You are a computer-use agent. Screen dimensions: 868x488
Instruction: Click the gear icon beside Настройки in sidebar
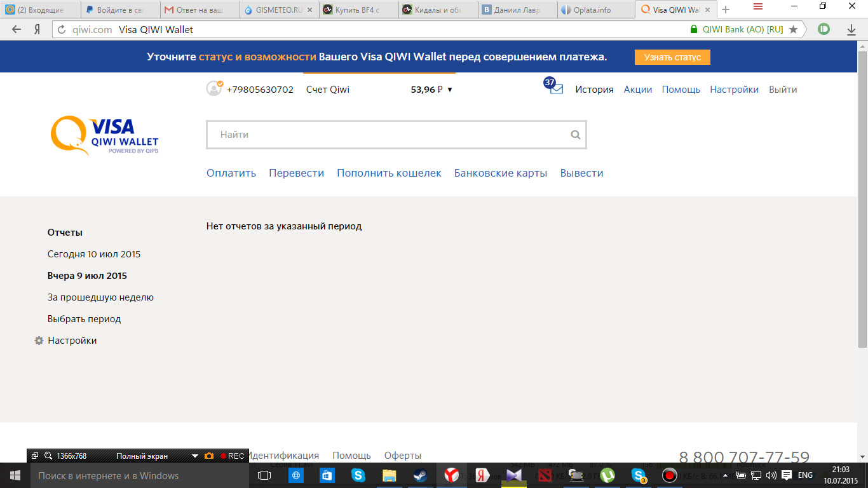coord(39,341)
